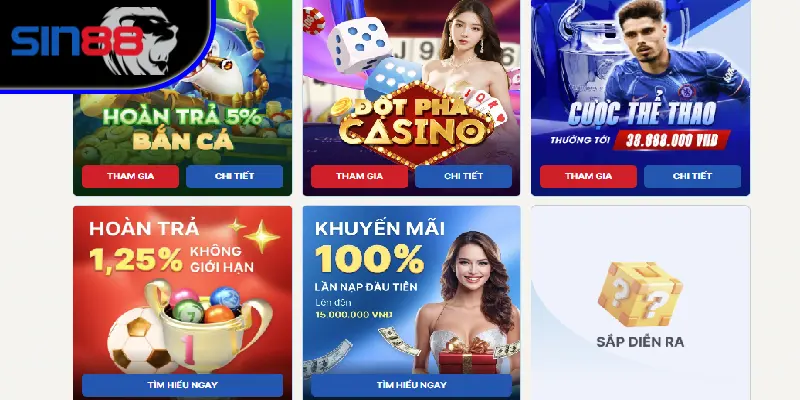Open the Đột Phá Casino banner image
Viewport: 800px width, 400px height.
tap(411, 82)
